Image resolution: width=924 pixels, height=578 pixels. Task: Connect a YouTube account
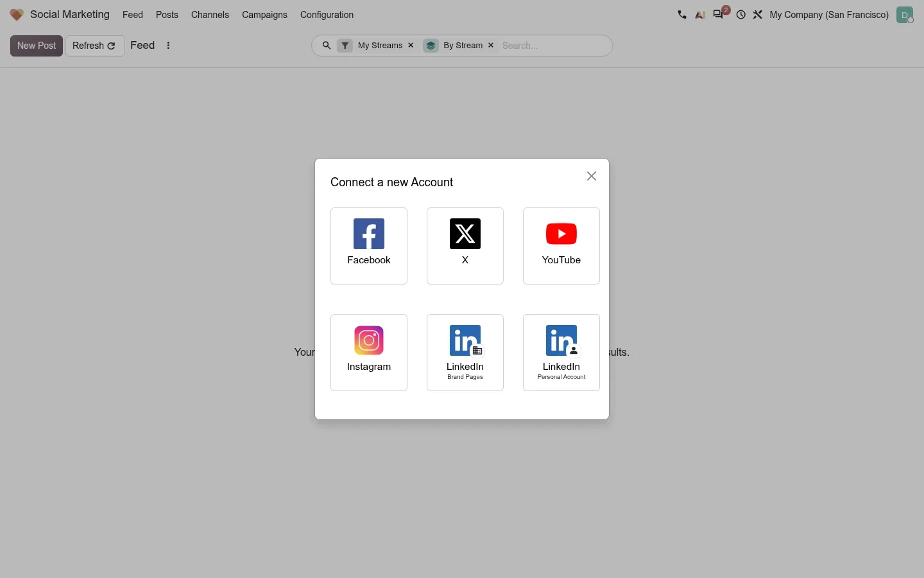[561, 246]
